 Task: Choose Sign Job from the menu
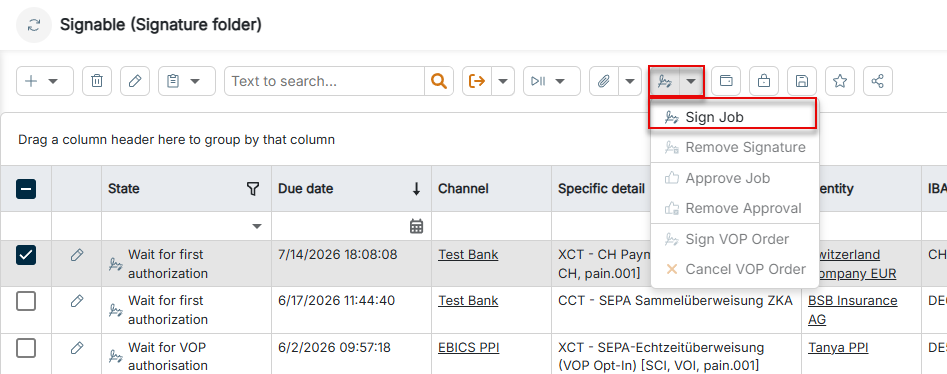(x=733, y=117)
